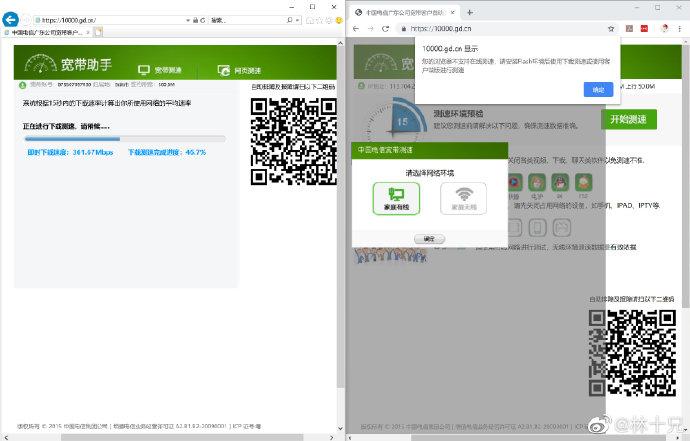Confirm the 10000.gd.cn alert with 确定
Viewport: 690px width, 441px height.
coord(598,89)
